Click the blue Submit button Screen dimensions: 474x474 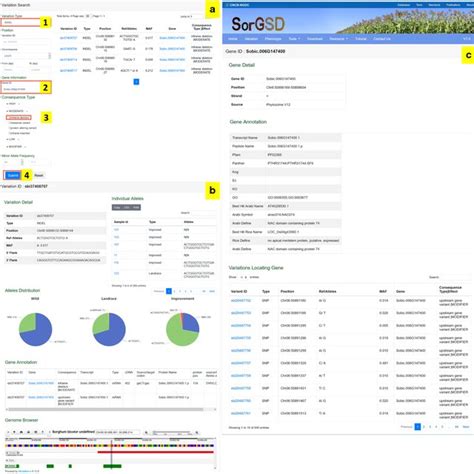pyautogui.click(x=13, y=175)
